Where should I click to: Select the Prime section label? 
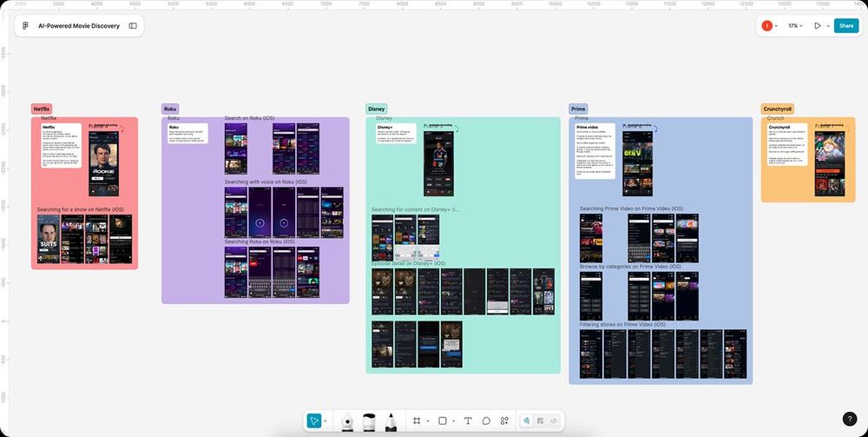[x=578, y=109]
